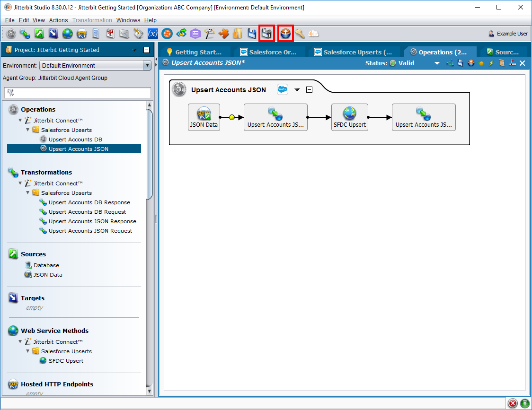Click the Variables (x) toolbar icon
Image resolution: width=532 pixels, height=410 pixels.
152,34
